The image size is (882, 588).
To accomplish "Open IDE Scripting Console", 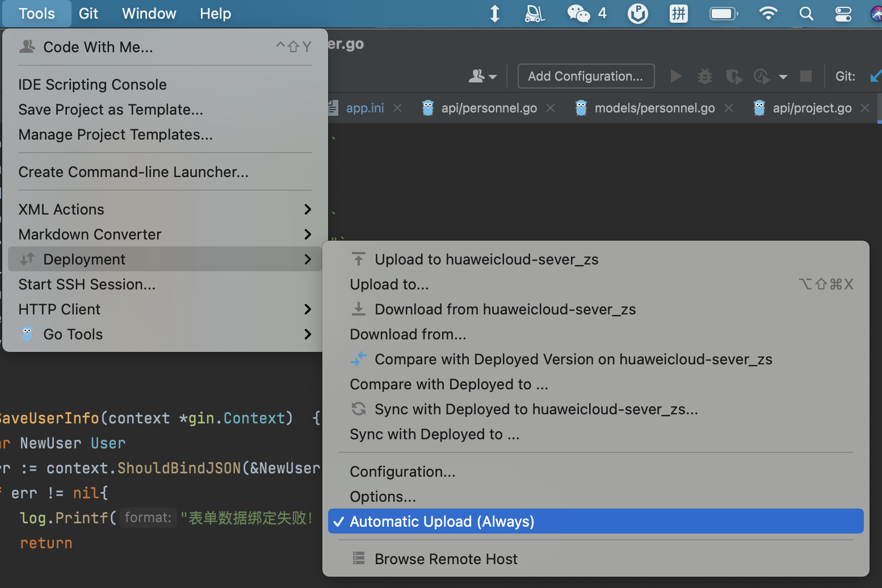I will [x=165, y=85].
